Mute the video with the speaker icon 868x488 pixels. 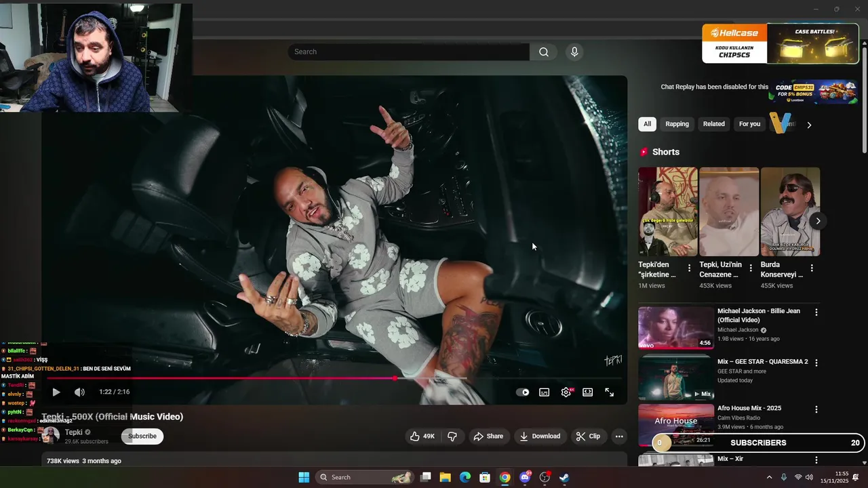(x=79, y=392)
